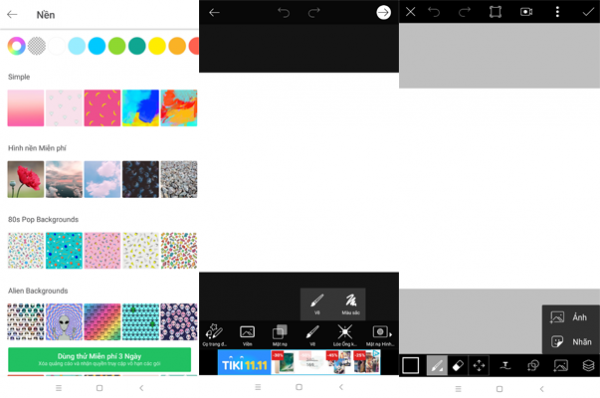
Task: Open the Mặt nạ Hình... shape mask tool
Action: (x=379, y=335)
